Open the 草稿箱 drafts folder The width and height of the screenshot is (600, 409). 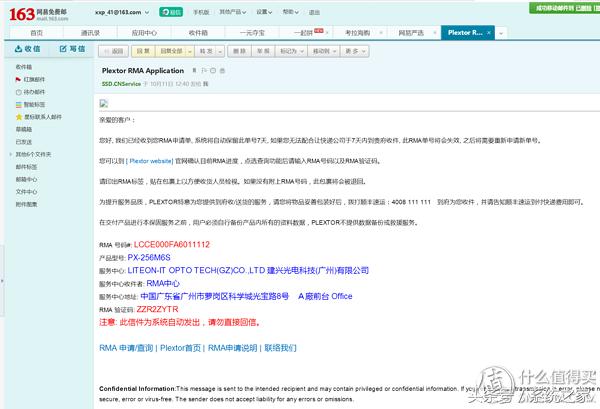coord(24,129)
